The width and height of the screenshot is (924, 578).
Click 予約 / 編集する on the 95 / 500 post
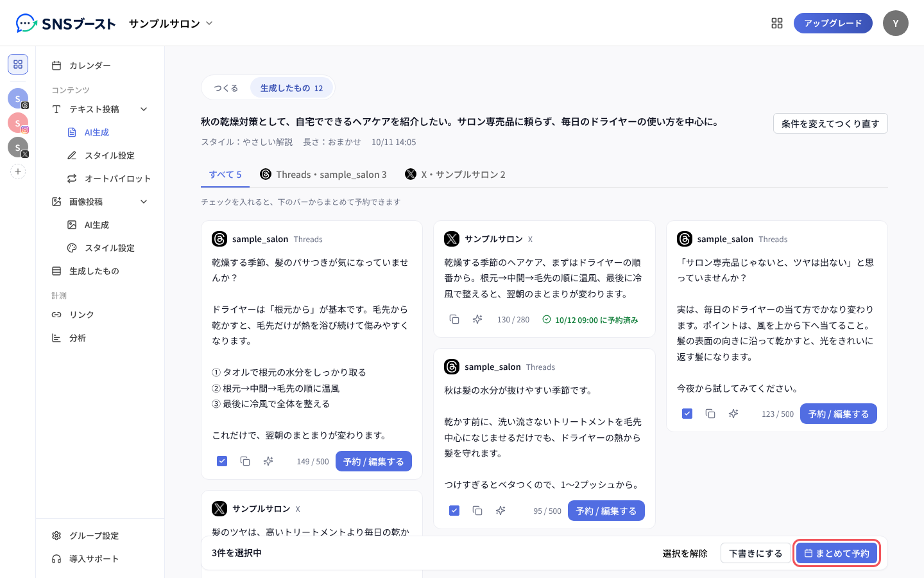tap(606, 511)
